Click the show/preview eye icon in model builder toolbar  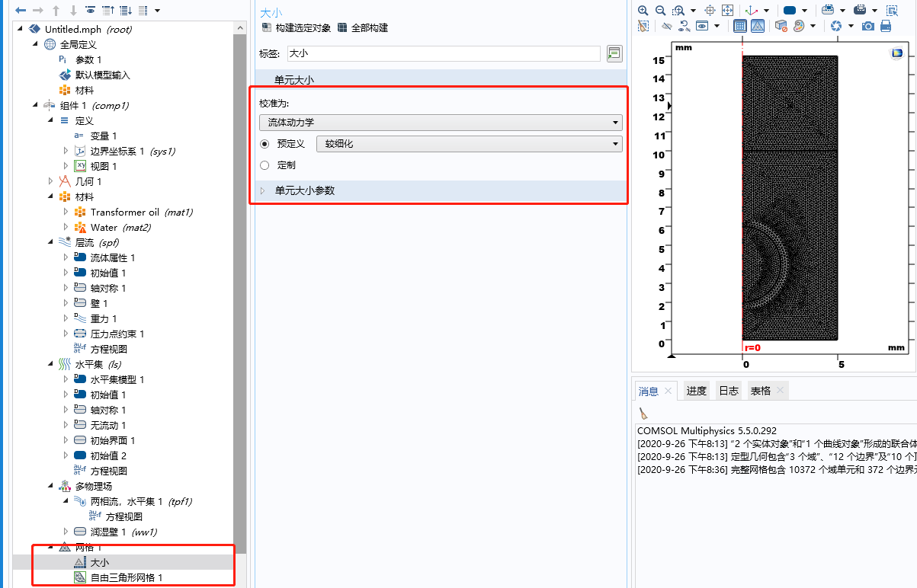click(91, 11)
